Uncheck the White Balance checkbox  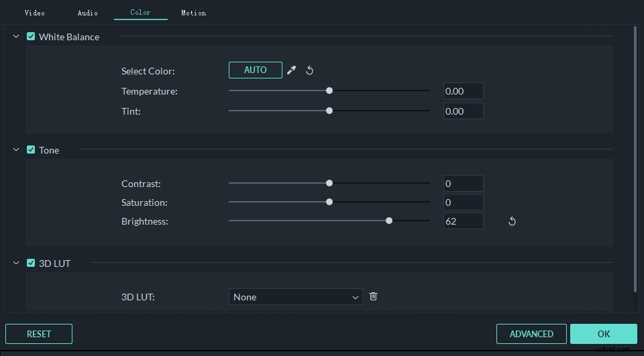click(x=31, y=36)
